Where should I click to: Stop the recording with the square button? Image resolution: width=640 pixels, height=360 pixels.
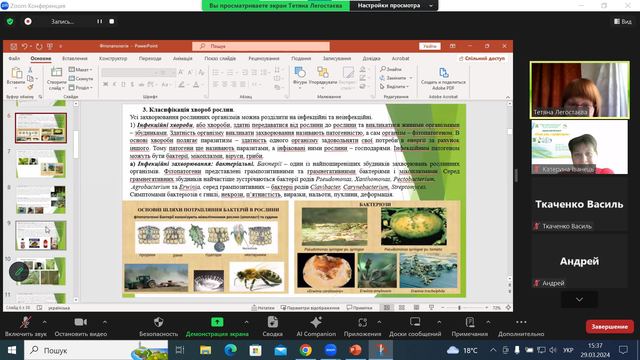(x=112, y=21)
